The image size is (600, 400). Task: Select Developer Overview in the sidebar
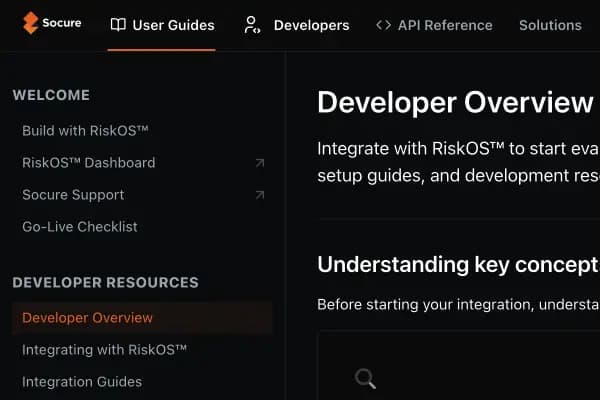click(x=87, y=318)
